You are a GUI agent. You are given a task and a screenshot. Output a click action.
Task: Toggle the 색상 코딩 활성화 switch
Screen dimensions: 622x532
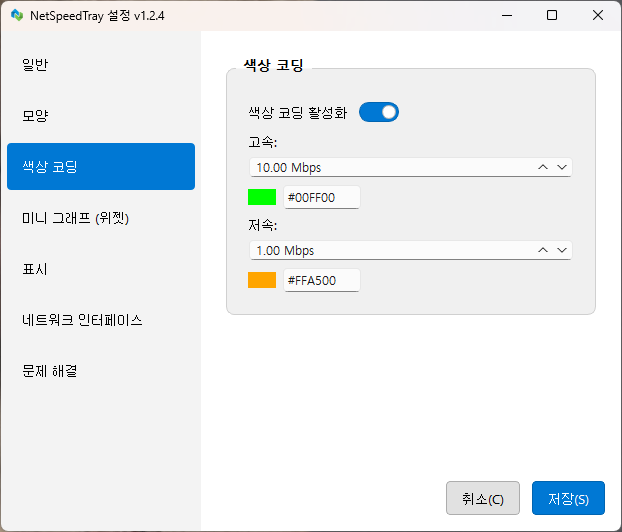tap(379, 112)
